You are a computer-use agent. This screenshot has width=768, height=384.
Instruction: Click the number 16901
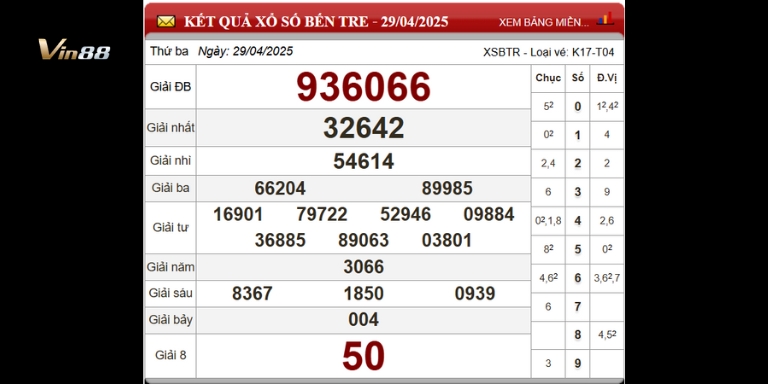[x=238, y=215]
